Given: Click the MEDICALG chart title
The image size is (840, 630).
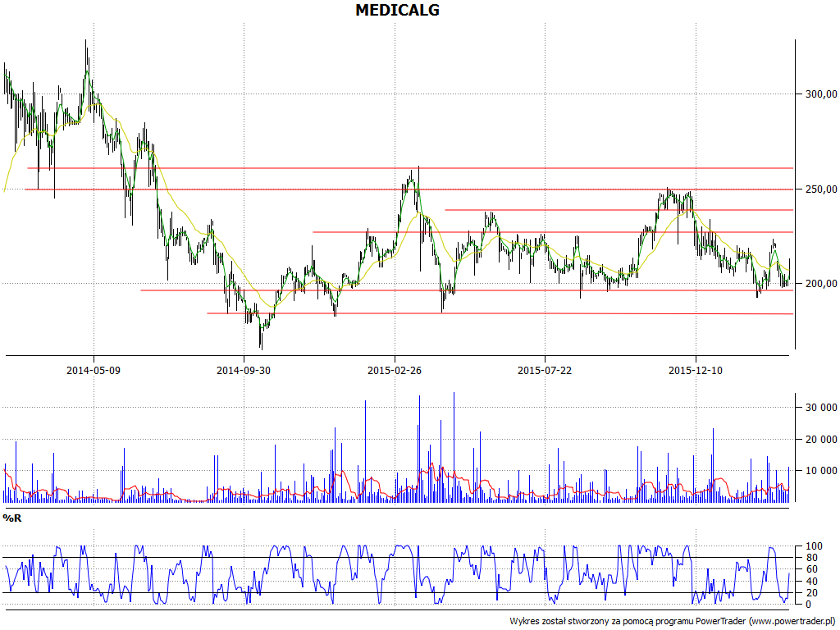Looking at the screenshot, I should tap(397, 10).
